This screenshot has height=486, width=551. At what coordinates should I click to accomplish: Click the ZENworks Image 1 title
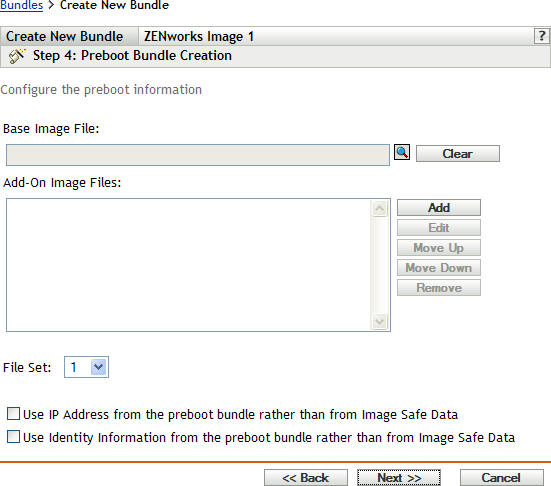(x=199, y=37)
